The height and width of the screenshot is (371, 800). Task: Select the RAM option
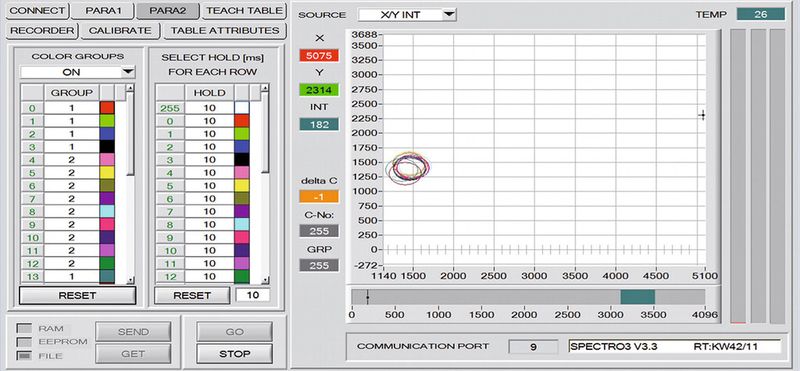(24, 329)
